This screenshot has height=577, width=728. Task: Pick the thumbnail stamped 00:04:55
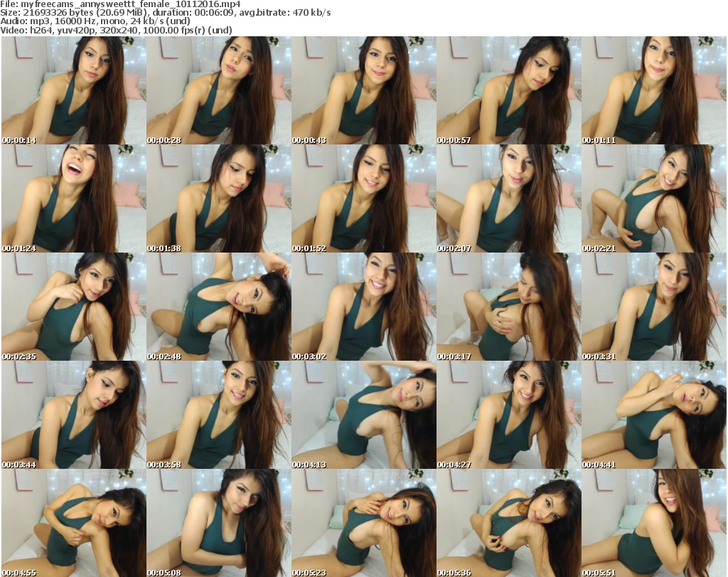(74, 523)
